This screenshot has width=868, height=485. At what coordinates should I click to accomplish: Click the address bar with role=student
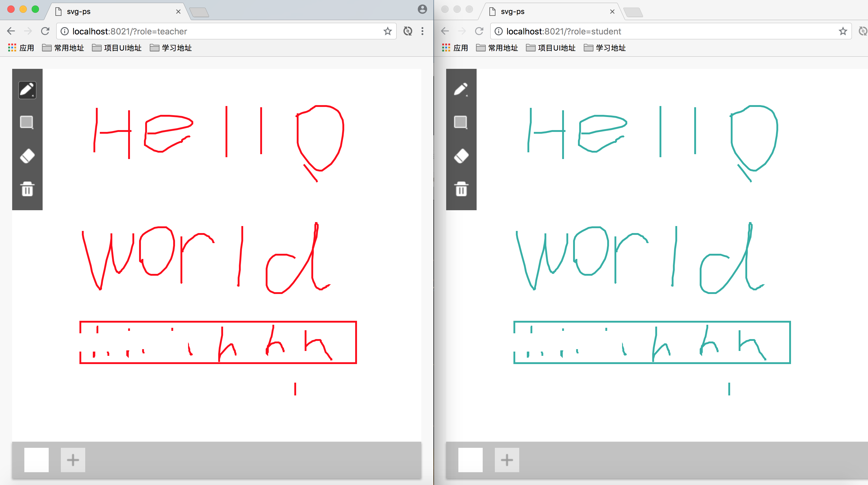(670, 31)
